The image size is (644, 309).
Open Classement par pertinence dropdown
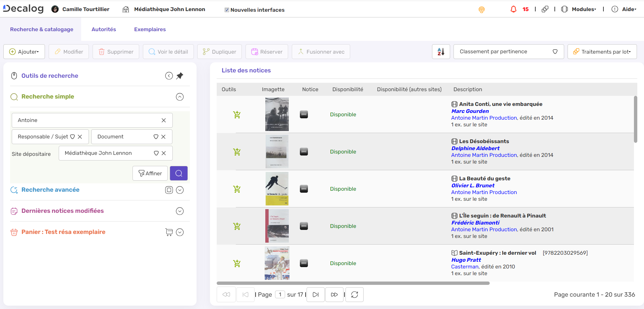(x=508, y=52)
